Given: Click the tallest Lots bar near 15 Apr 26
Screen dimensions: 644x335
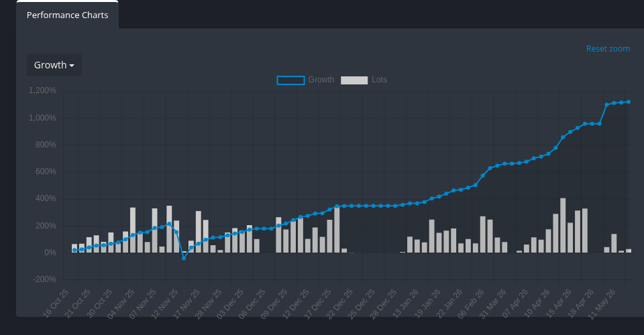Looking at the screenshot, I should coord(563,226).
